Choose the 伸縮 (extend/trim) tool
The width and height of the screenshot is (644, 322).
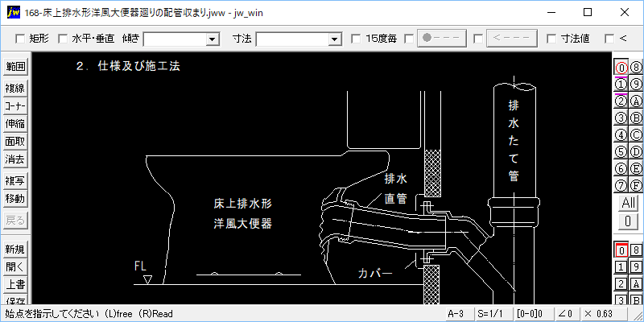14,124
